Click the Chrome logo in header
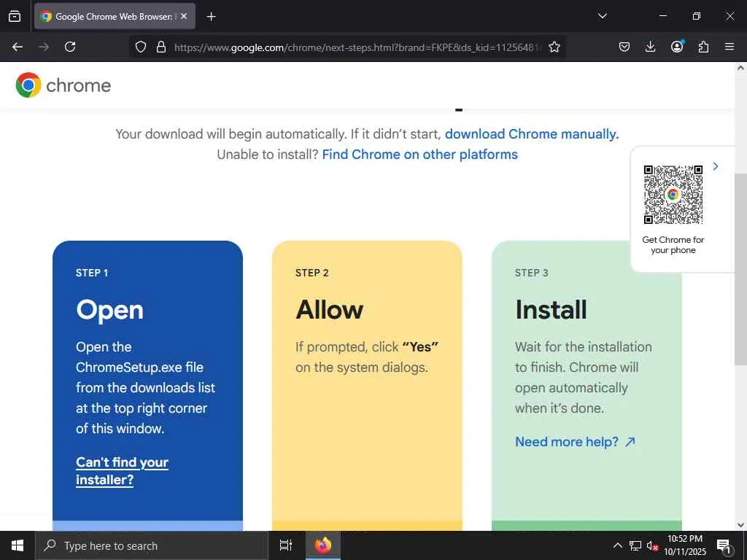Image resolution: width=747 pixels, height=560 pixels. (x=63, y=85)
